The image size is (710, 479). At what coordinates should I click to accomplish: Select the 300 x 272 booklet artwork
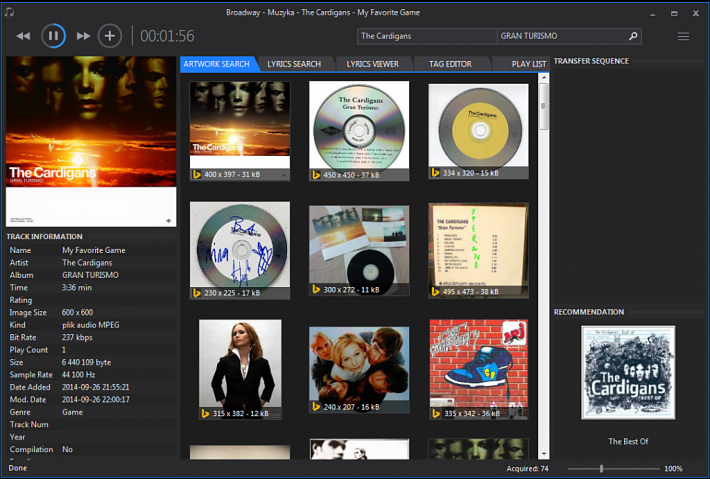coord(359,250)
